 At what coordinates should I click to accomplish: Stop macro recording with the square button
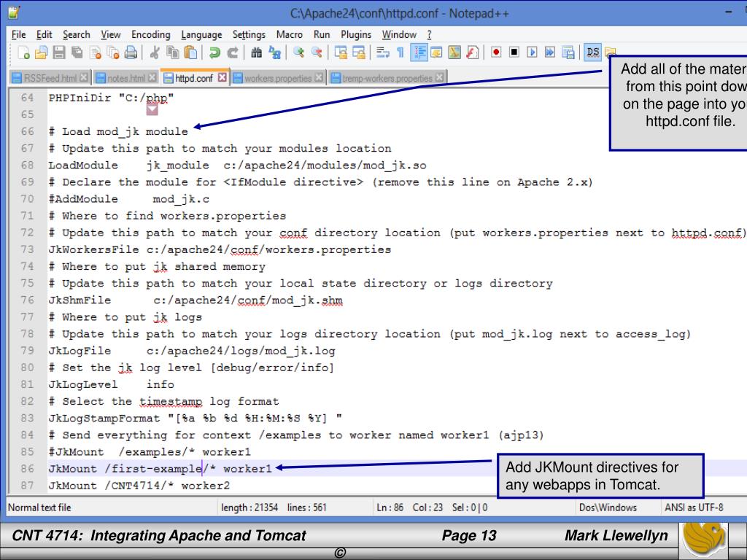coord(514,52)
